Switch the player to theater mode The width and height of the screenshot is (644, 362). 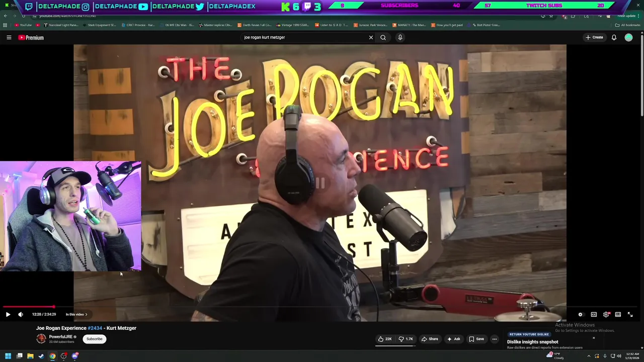tap(618, 314)
